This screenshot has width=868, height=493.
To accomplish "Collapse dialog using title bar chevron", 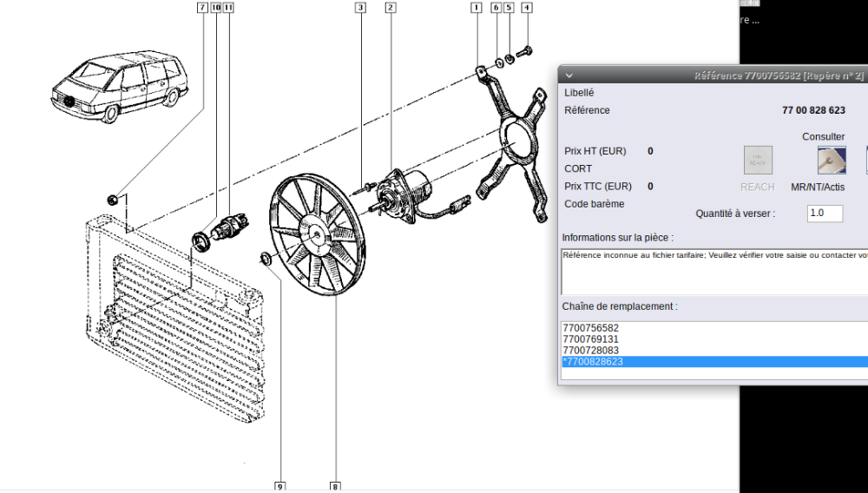I will (x=569, y=76).
